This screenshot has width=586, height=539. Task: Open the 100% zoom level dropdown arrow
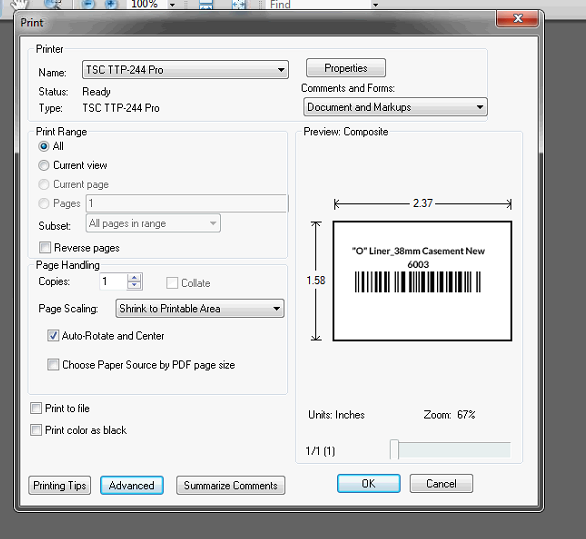[172, 5]
